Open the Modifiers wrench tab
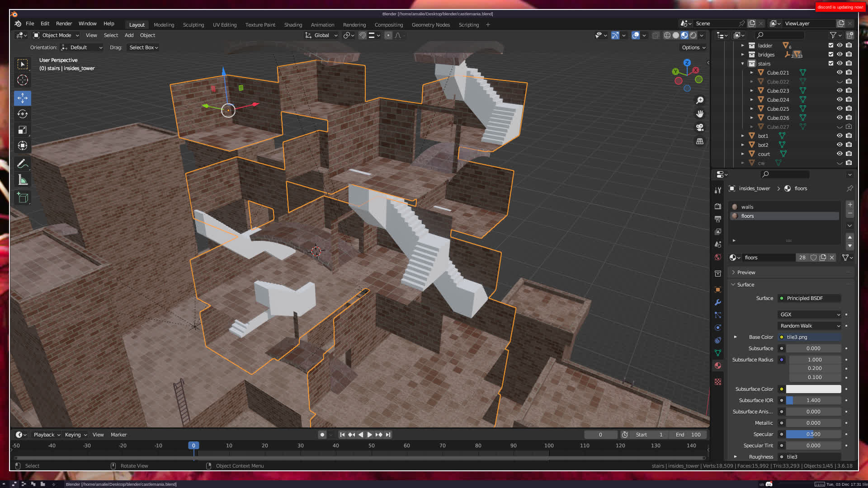Image resolution: width=868 pixels, height=488 pixels. pos(718,302)
